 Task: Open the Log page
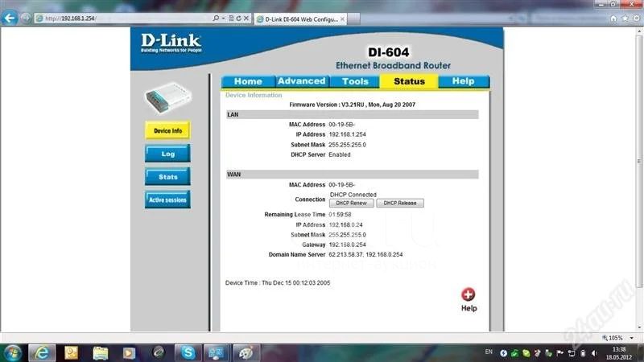tap(167, 154)
